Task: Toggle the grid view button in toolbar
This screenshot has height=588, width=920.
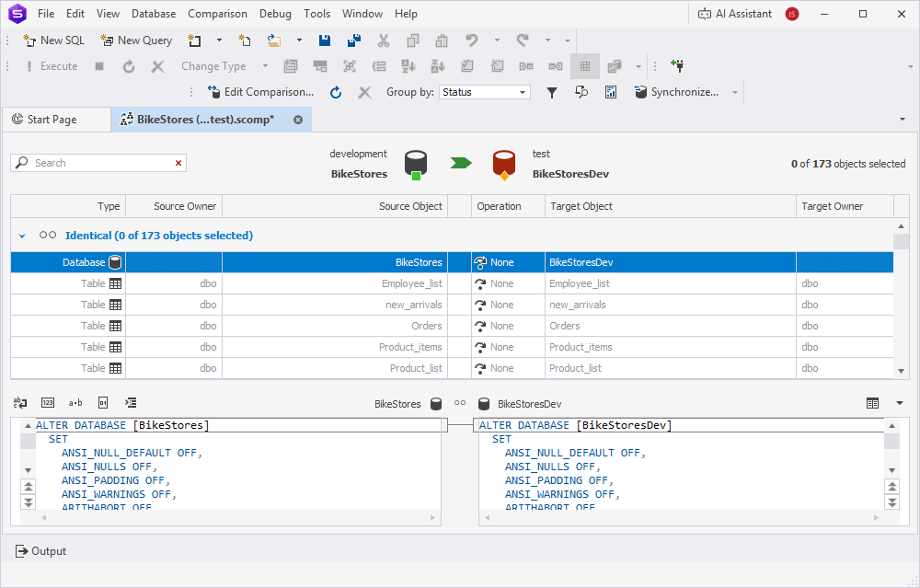Action: [x=584, y=66]
